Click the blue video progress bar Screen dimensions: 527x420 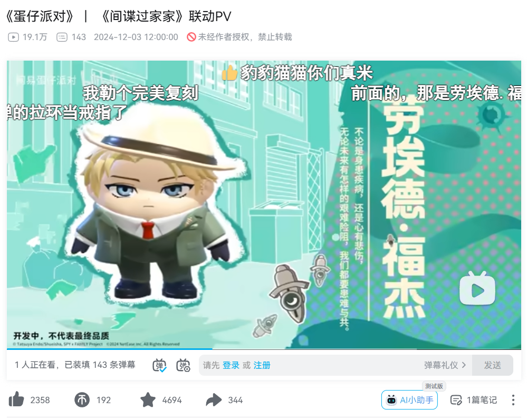tap(110, 349)
